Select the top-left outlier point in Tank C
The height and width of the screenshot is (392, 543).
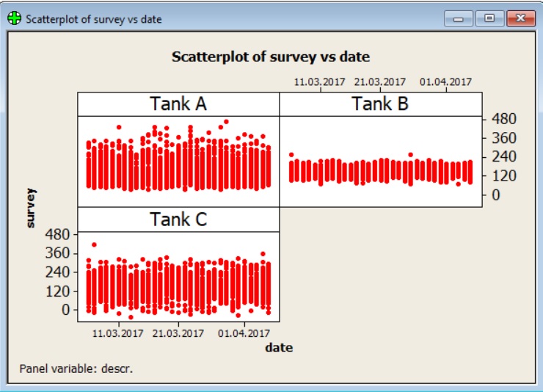[x=94, y=244]
